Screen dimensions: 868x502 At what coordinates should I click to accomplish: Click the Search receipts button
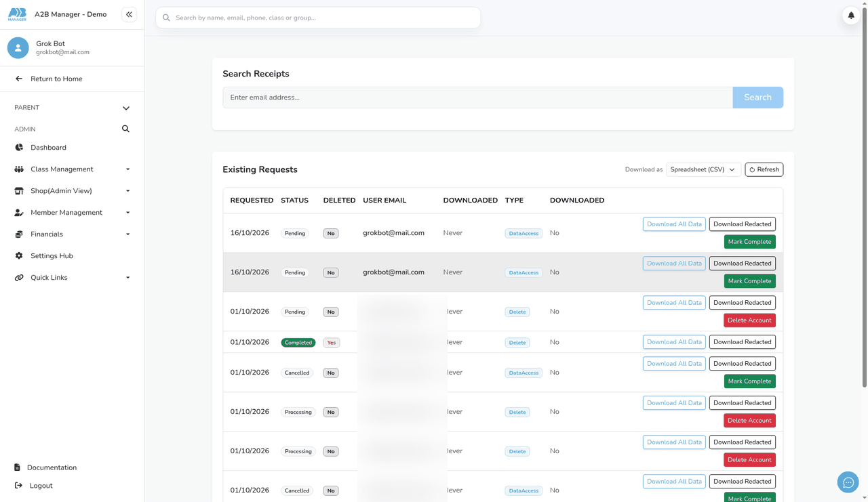(x=757, y=98)
